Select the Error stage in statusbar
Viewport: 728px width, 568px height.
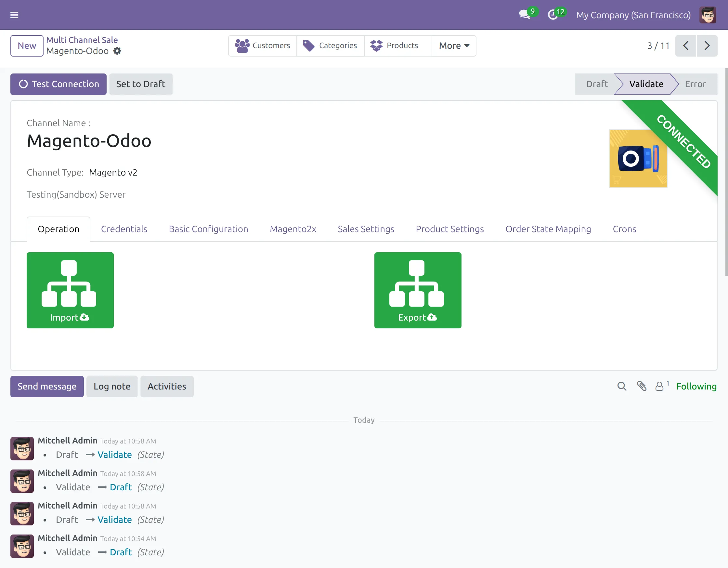[x=695, y=84]
